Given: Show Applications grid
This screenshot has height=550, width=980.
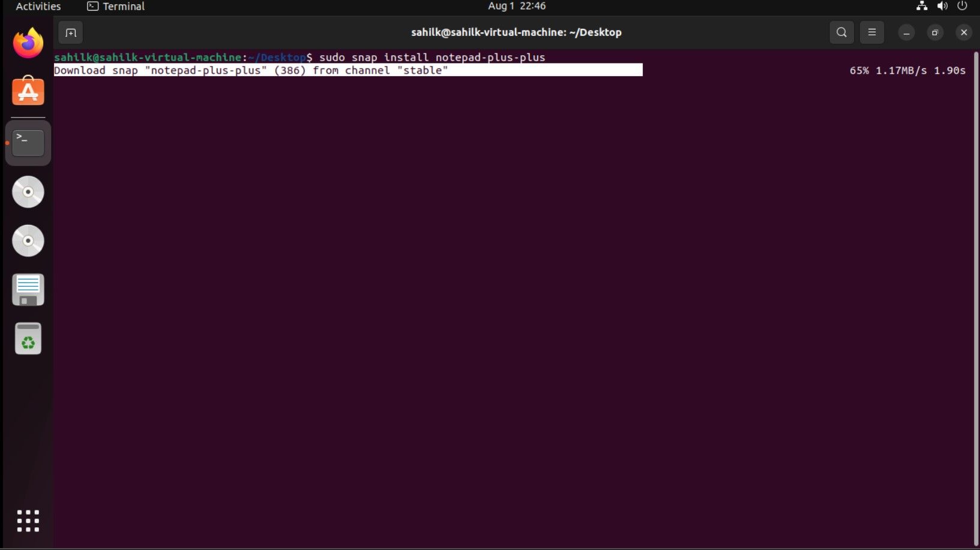Looking at the screenshot, I should click(x=28, y=521).
